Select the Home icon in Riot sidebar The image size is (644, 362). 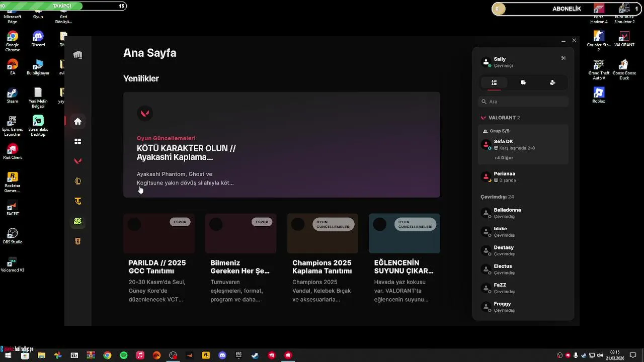point(77,121)
